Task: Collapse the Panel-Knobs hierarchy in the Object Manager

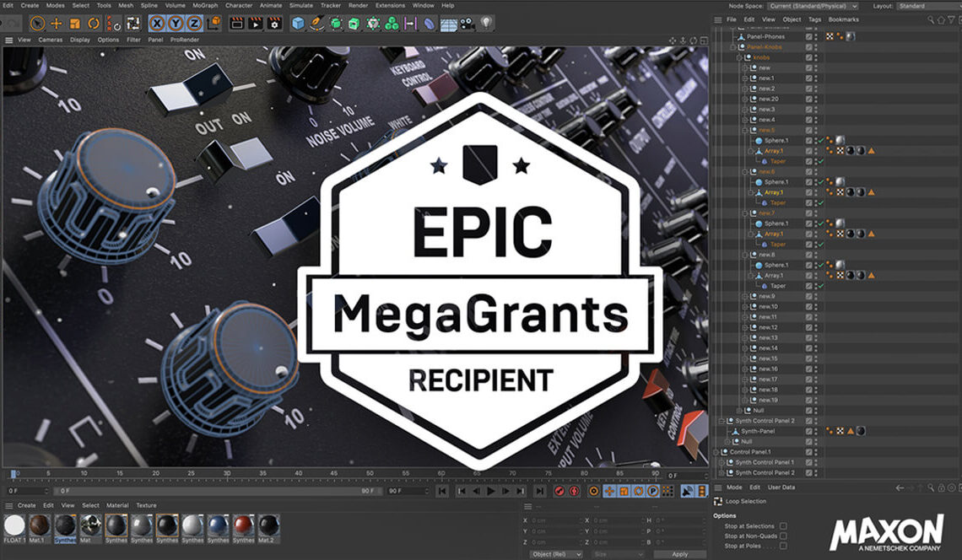Action: [x=732, y=48]
